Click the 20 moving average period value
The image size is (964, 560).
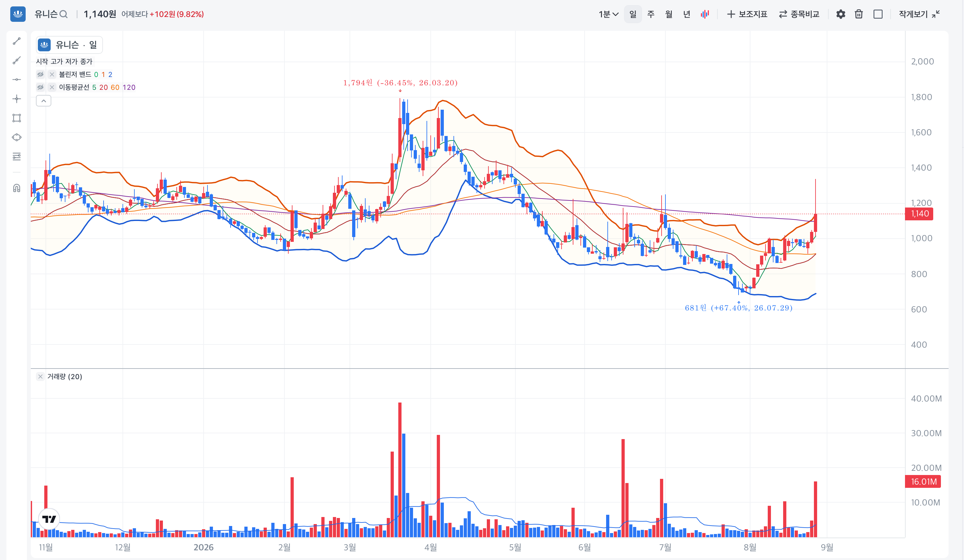104,88
